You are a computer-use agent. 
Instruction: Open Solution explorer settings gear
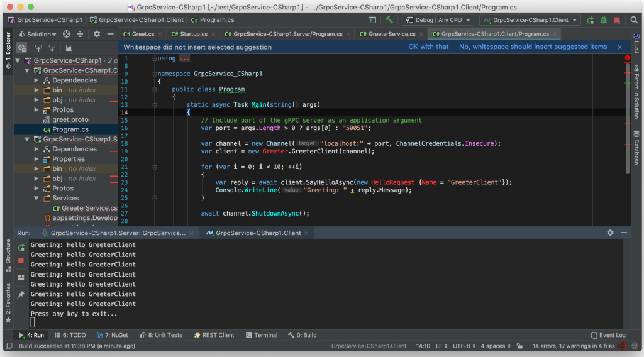point(96,34)
